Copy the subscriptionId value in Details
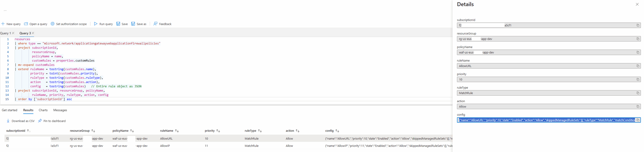Viewport: 644px width, 152px height. (637, 25)
